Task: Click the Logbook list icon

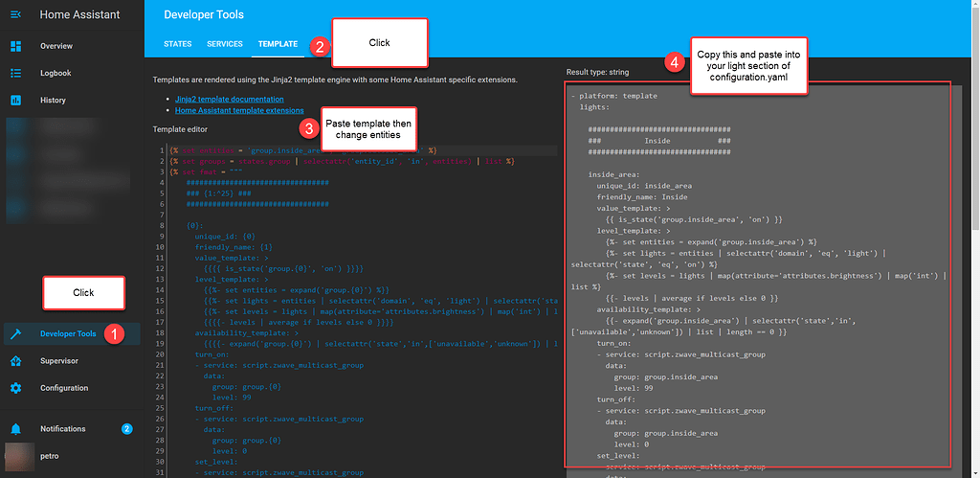Action: pyautogui.click(x=15, y=73)
